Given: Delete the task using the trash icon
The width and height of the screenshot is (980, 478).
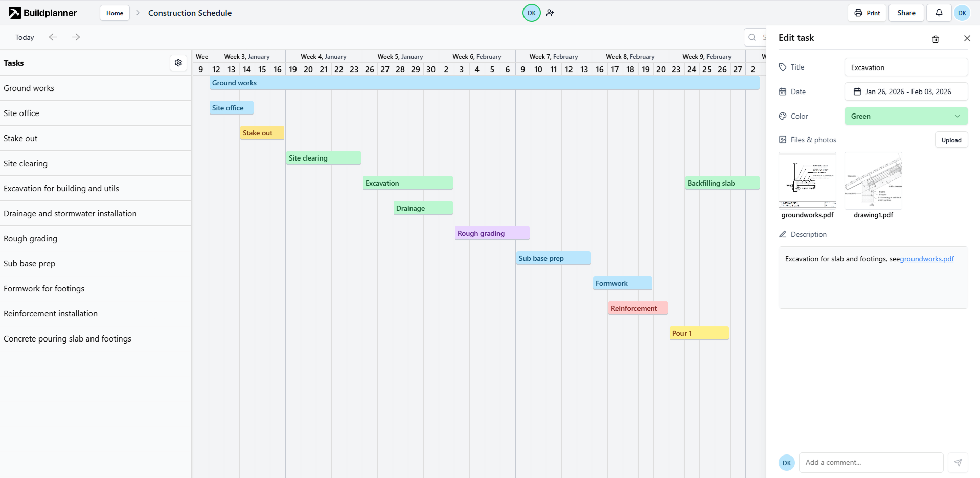Looking at the screenshot, I should point(936,39).
